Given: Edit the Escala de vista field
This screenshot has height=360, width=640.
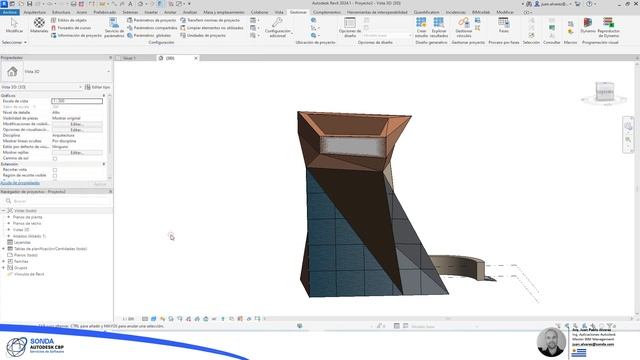Looking at the screenshot, I should 77,101.
